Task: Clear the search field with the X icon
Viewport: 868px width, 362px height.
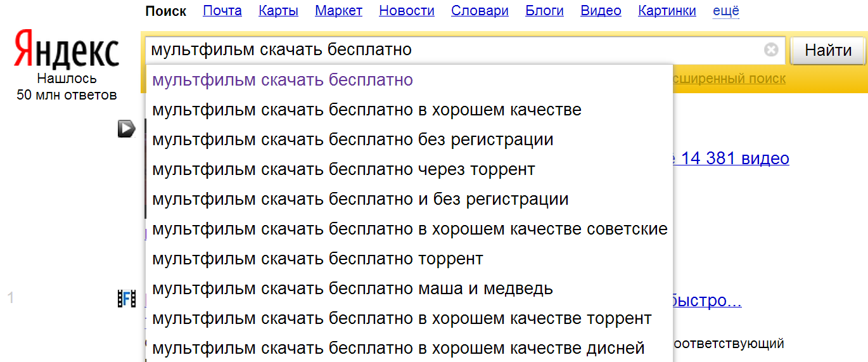Action: (x=770, y=49)
